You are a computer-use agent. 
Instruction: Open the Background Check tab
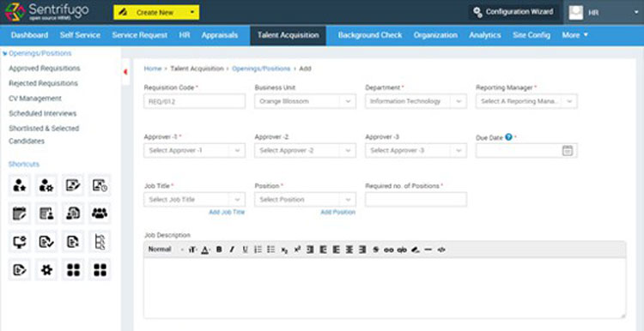point(370,35)
